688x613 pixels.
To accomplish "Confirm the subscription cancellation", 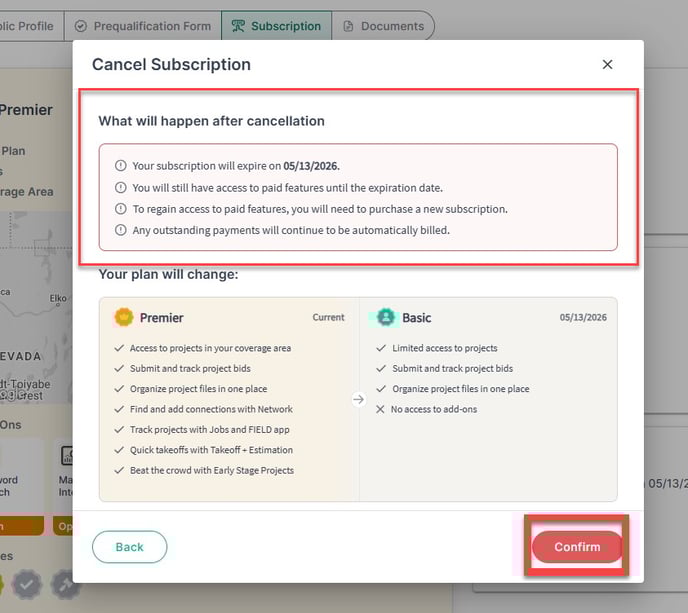I will click(577, 547).
